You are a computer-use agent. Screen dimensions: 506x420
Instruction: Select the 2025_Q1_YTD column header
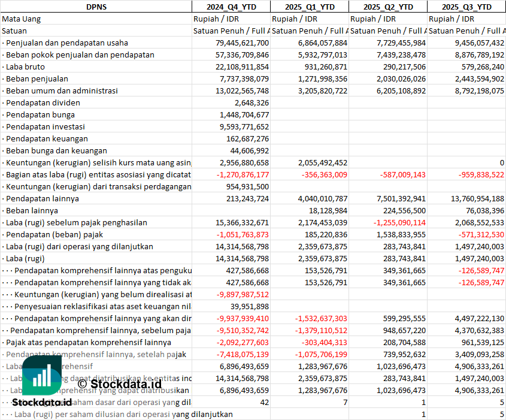(x=309, y=7)
